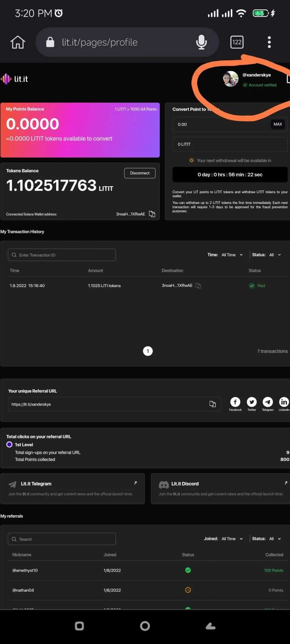Click the 1.8.2022 15:16:40 transaction time

click(27, 286)
